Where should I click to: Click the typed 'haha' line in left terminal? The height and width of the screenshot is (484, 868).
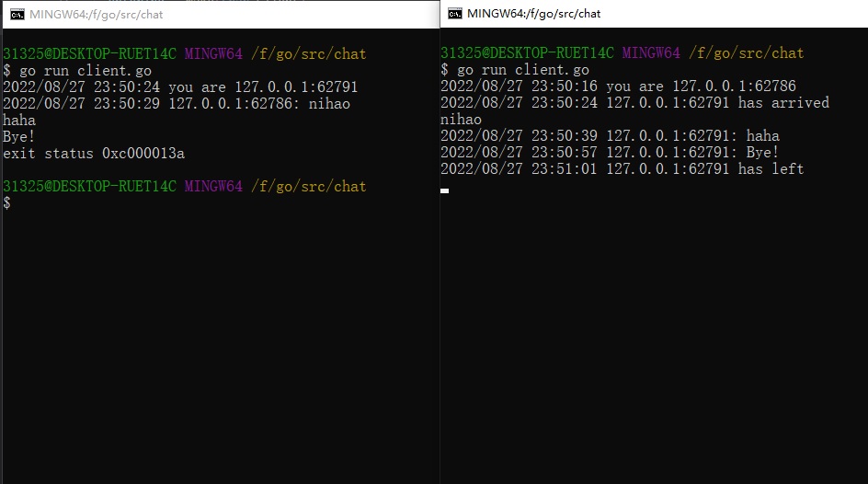coord(19,121)
